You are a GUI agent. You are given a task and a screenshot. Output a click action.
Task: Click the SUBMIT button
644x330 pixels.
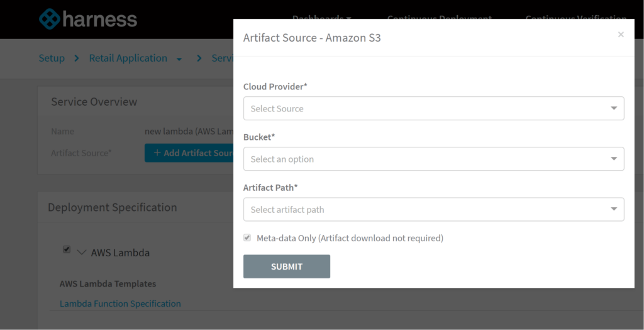tap(286, 266)
